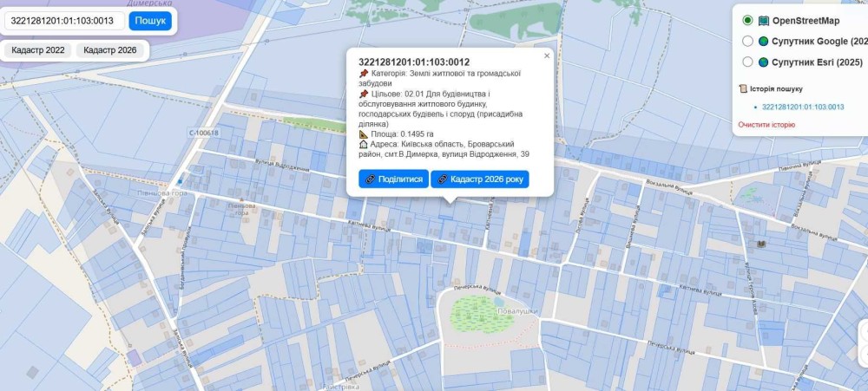
Task: Select the OpenStreetMap base layer radio button
Action: pyautogui.click(x=747, y=21)
